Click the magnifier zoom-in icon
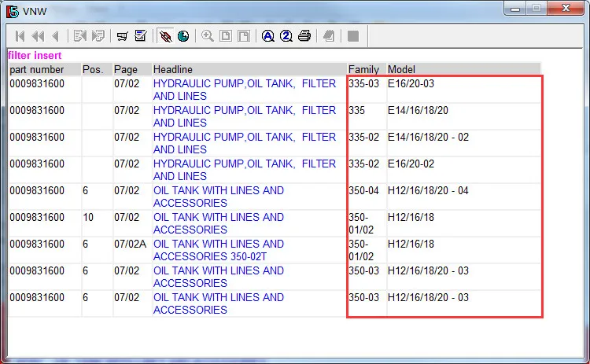 [208, 36]
